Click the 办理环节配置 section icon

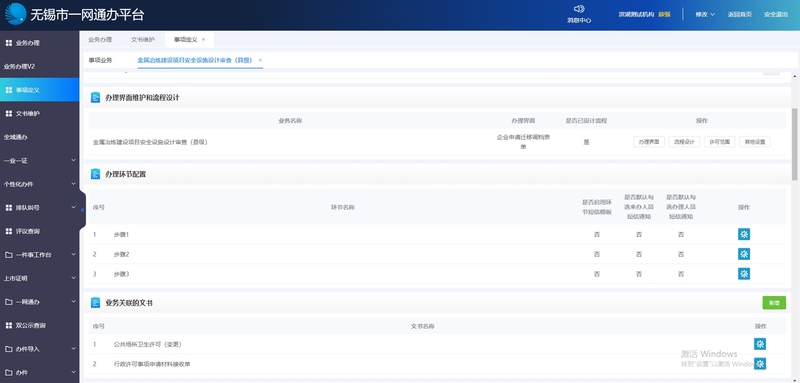tap(95, 174)
